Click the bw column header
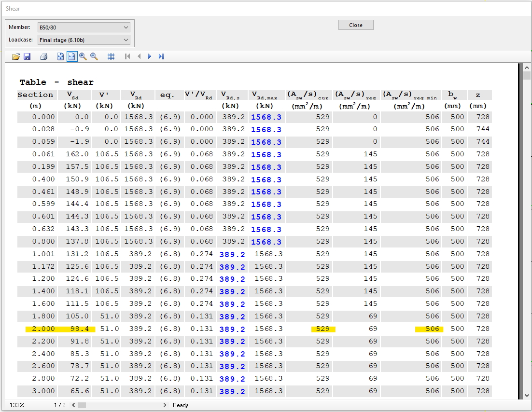 [453, 95]
